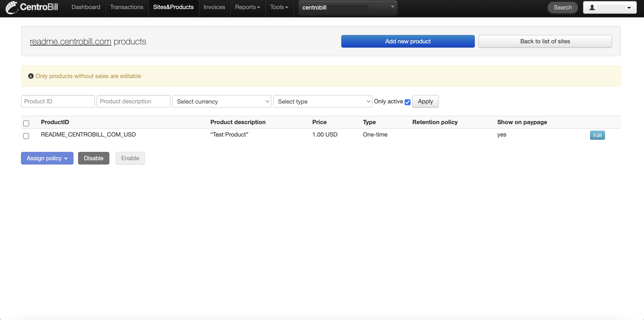The height and width of the screenshot is (320, 644).
Task: Click the README_CENTROBILL_COM_USD product ID
Action: pyautogui.click(x=88, y=134)
